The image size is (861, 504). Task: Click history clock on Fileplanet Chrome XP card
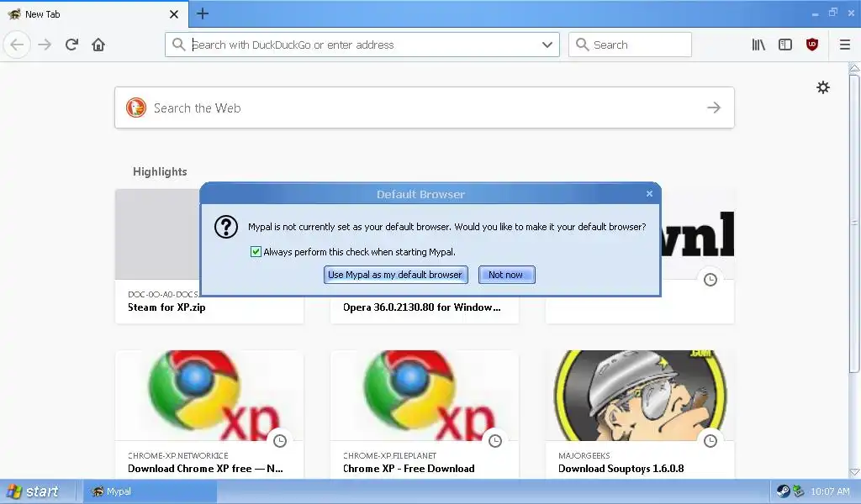pos(495,440)
